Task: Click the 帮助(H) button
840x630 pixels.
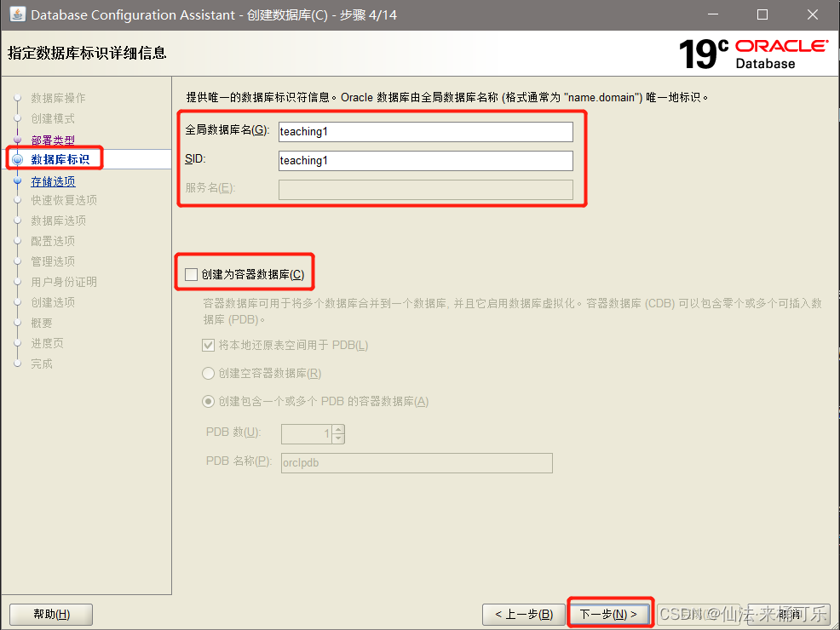Action: [x=51, y=615]
